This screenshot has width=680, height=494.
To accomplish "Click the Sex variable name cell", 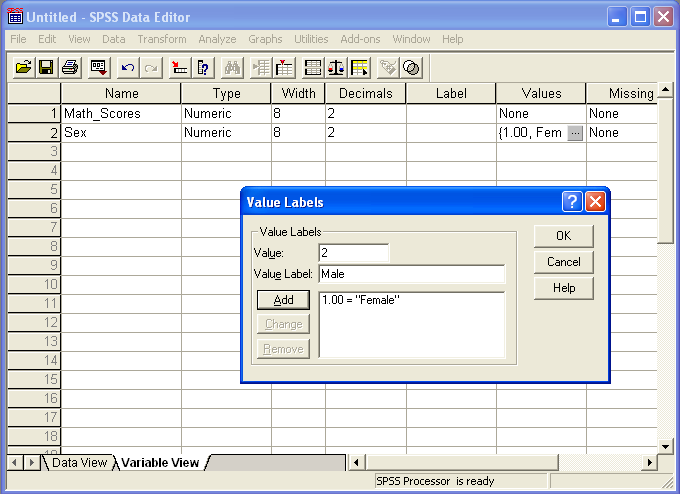I will pos(121,133).
